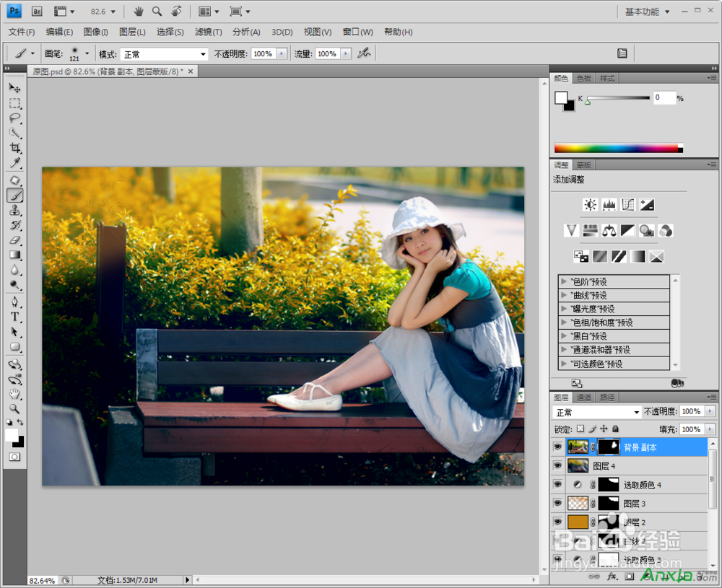Select the Path Selection tool
The image size is (722, 588).
coord(14,332)
